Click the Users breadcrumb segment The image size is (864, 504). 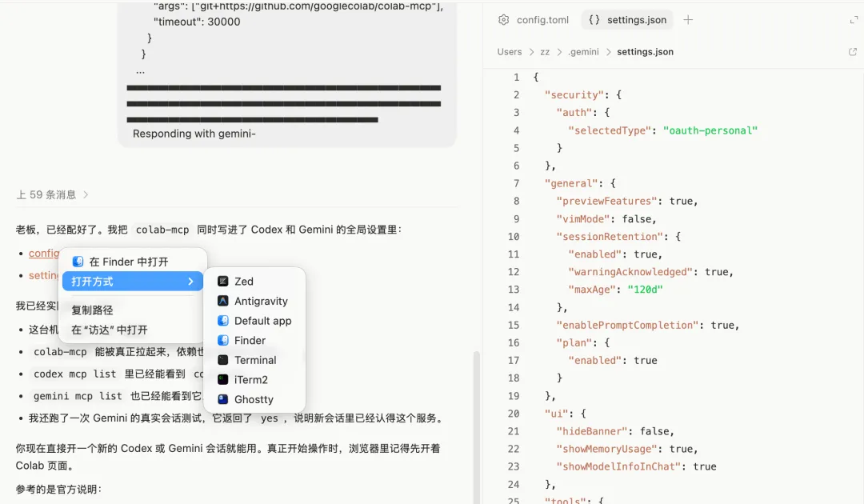[509, 52]
